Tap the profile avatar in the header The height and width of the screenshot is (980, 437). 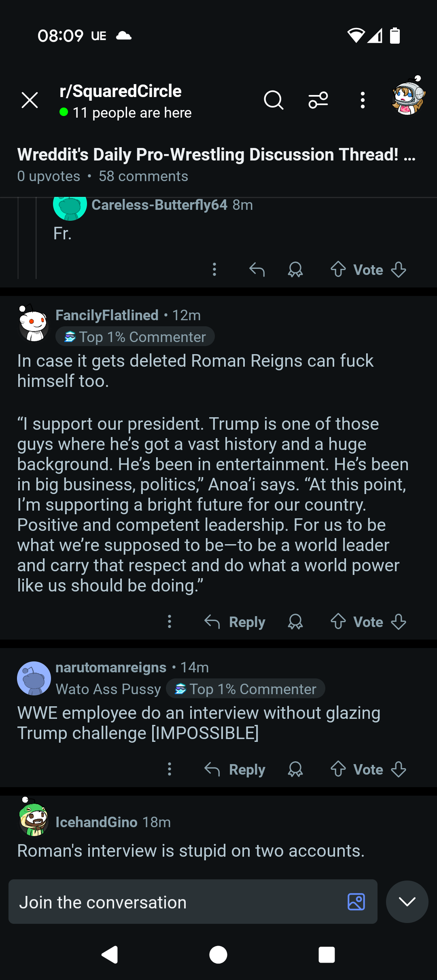[x=408, y=97]
